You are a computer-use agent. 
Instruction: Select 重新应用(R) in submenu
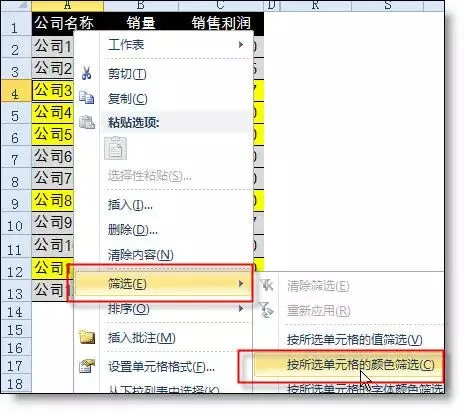coord(319,311)
